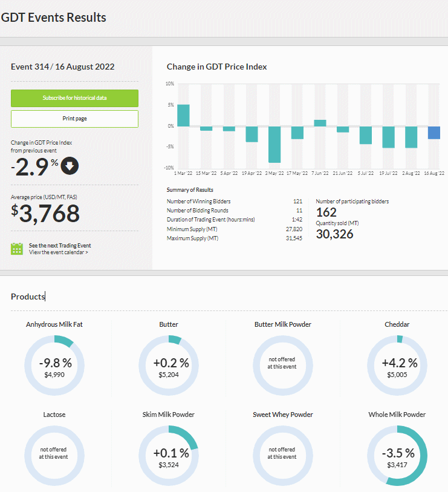The image size is (448, 492).
Task: Click the Products section heading
Action: pyautogui.click(x=28, y=297)
